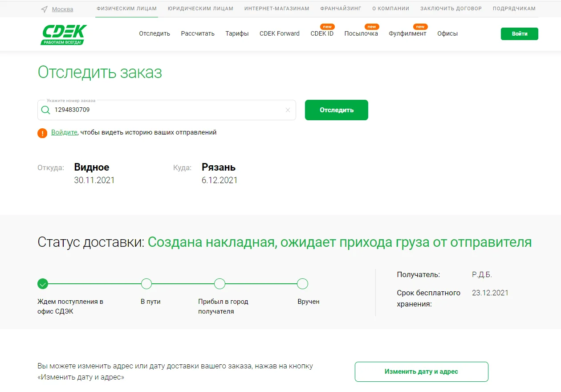Image resolution: width=561 pixels, height=392 pixels.
Task: Open the CDEK Forward menu item
Action: click(280, 33)
